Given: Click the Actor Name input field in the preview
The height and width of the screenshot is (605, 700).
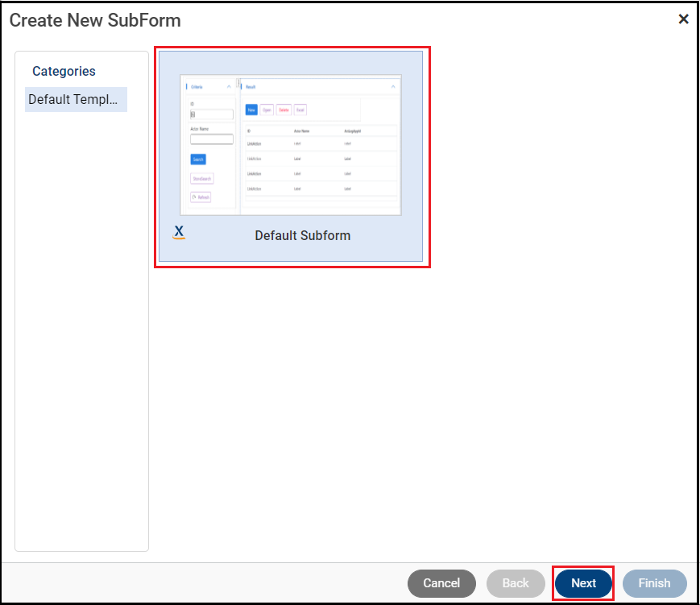Looking at the screenshot, I should pos(212,139).
